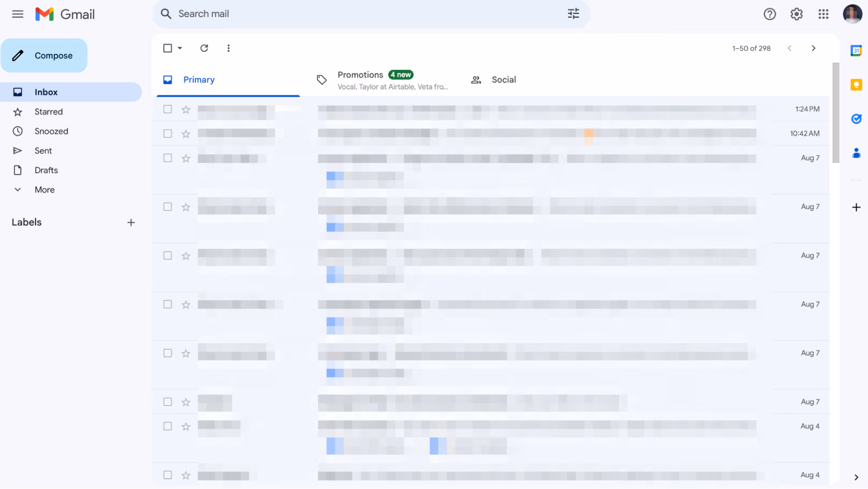
Task: Open the Google Calendar side panel icon
Action: pyautogui.click(x=856, y=51)
